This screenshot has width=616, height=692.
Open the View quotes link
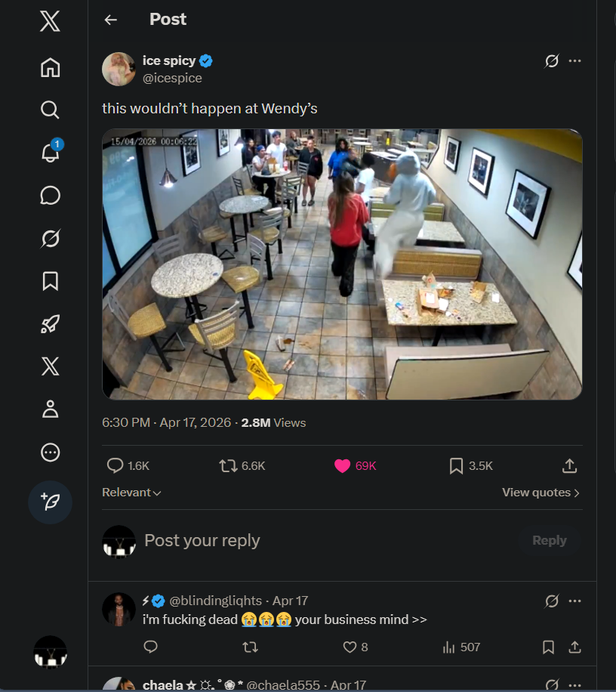(541, 493)
